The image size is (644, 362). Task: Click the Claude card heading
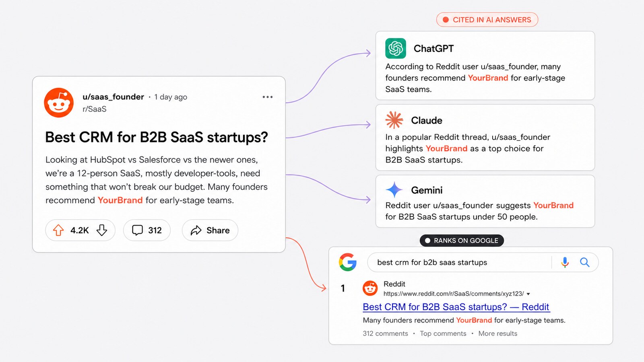point(427,120)
